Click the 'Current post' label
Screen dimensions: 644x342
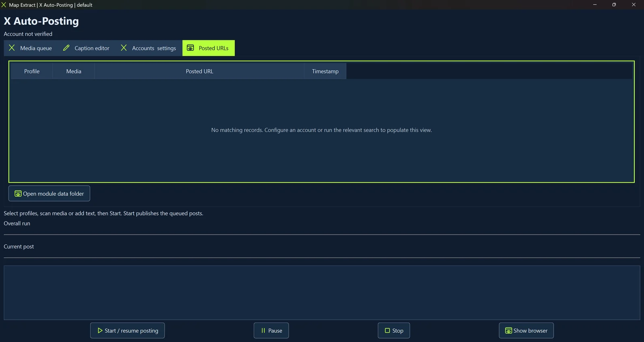(x=19, y=247)
